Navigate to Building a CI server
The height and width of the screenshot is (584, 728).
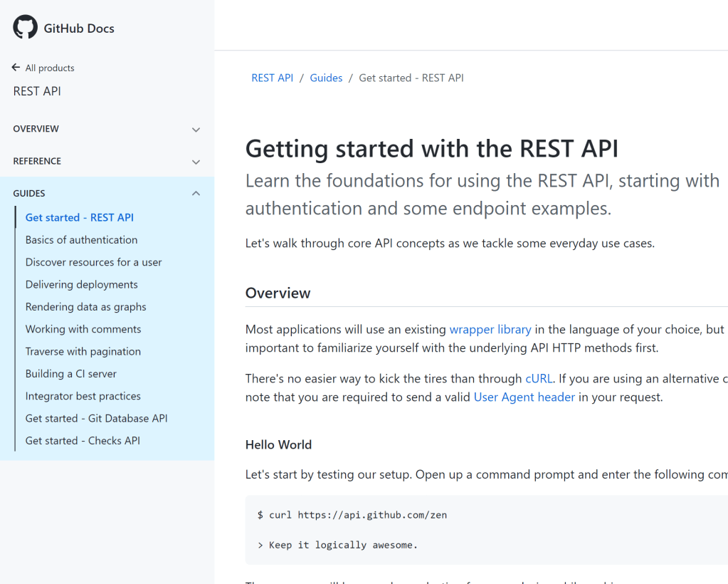click(x=70, y=374)
